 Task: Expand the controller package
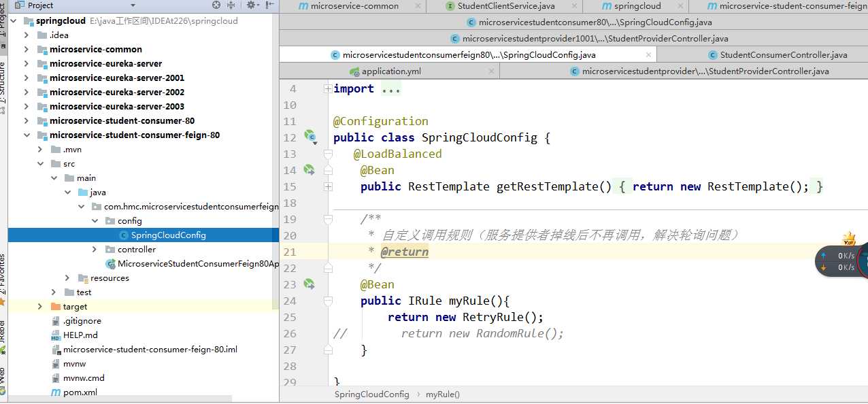click(95, 250)
